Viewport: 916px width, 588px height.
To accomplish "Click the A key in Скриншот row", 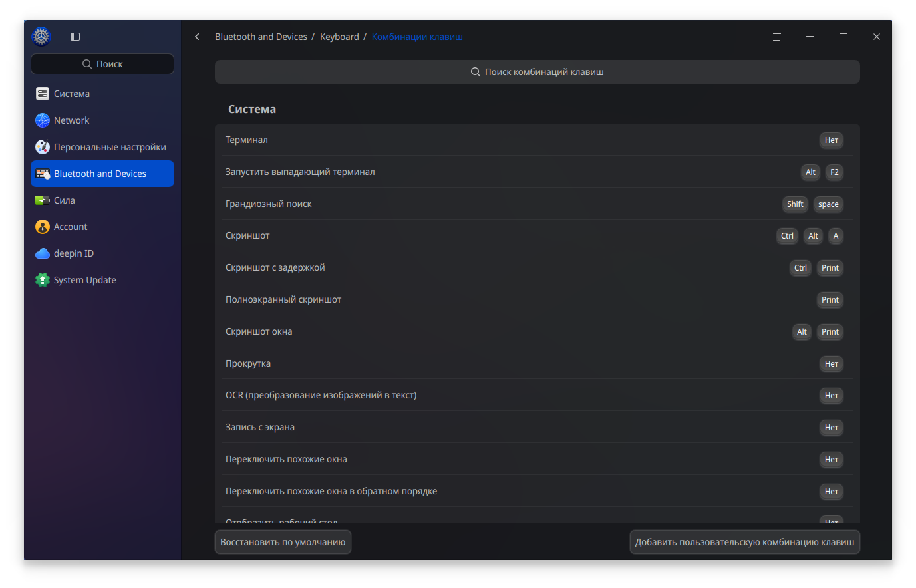I will (x=836, y=236).
